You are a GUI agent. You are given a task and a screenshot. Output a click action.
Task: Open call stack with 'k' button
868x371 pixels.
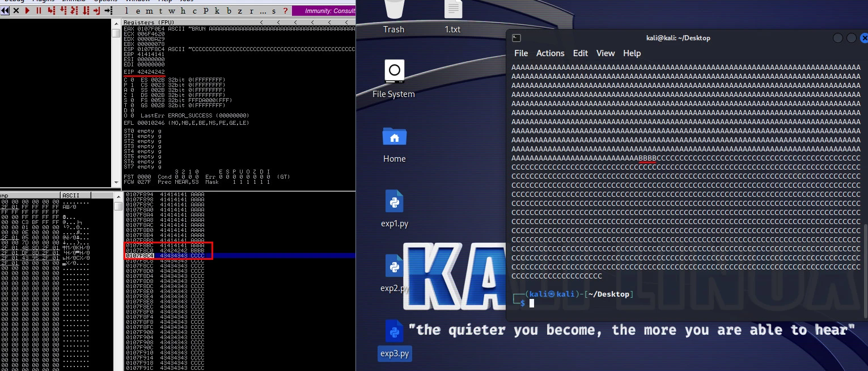pyautogui.click(x=217, y=11)
